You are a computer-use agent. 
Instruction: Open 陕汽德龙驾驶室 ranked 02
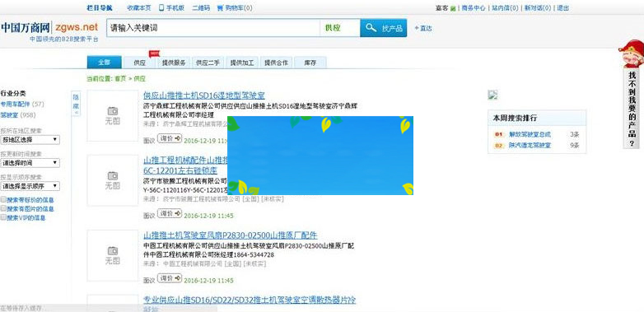coord(530,146)
